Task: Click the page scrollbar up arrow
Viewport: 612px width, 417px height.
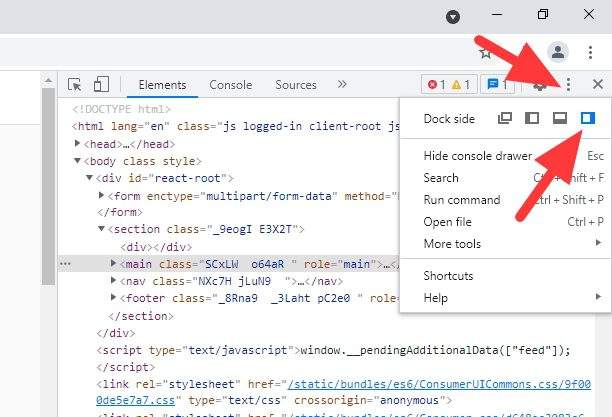Action: pos(48,80)
